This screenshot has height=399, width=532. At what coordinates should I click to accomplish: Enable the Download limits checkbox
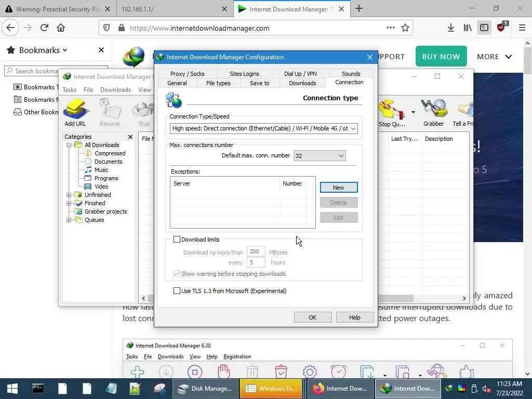point(177,240)
